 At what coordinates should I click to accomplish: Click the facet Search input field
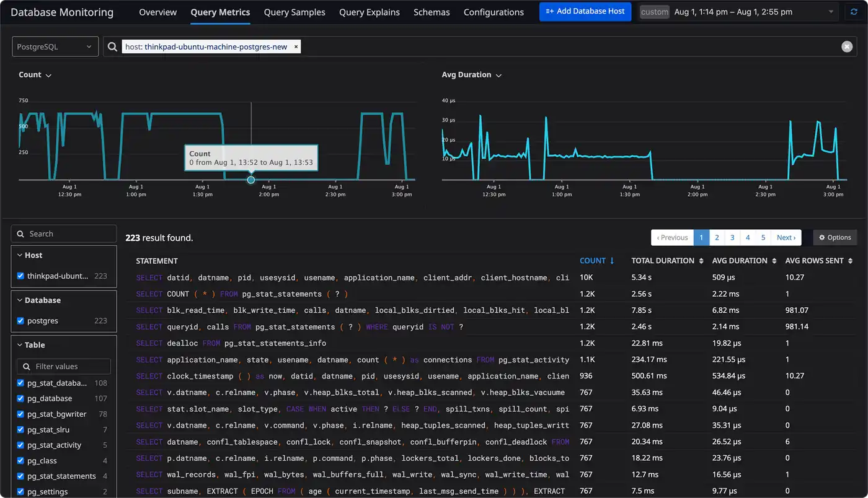(x=64, y=234)
